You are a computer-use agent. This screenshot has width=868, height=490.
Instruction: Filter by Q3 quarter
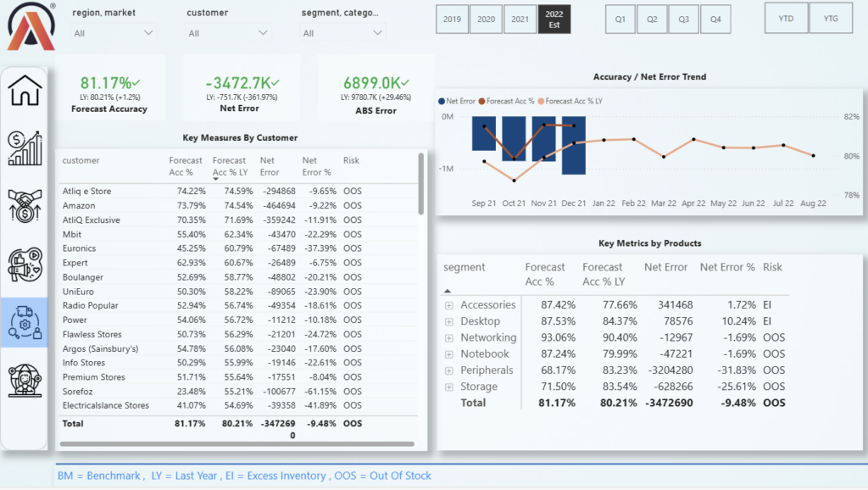(684, 19)
